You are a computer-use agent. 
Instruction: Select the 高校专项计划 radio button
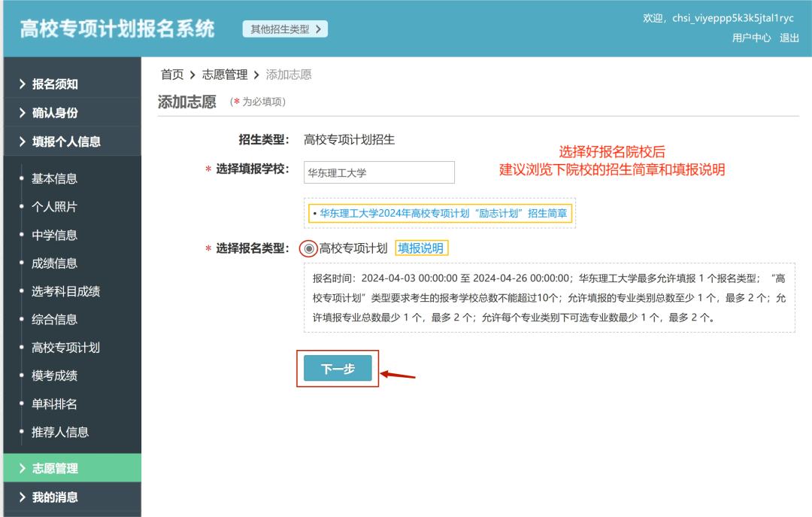point(308,248)
